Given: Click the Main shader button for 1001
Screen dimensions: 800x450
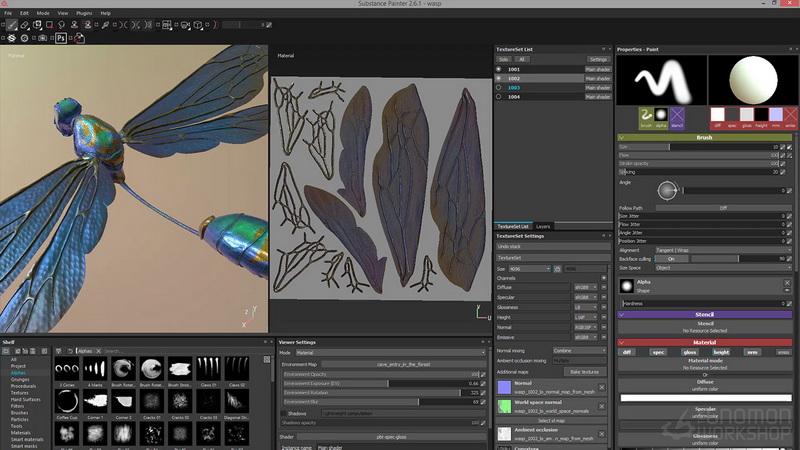Looking at the screenshot, I should 597,69.
